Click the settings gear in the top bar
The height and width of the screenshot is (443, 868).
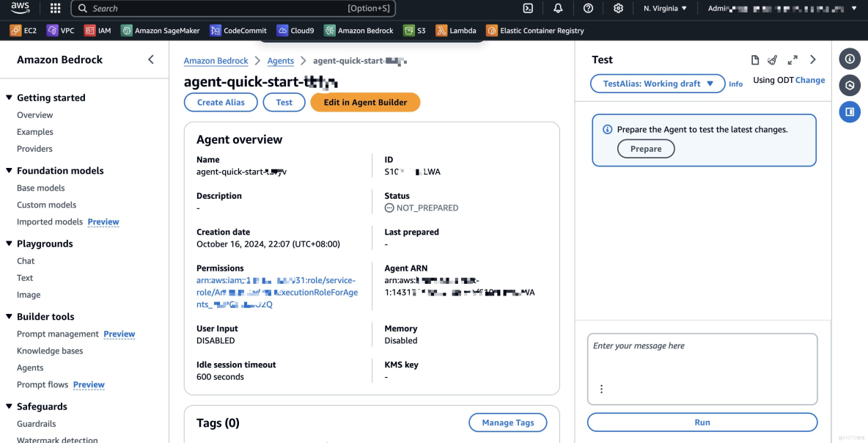pyautogui.click(x=618, y=8)
